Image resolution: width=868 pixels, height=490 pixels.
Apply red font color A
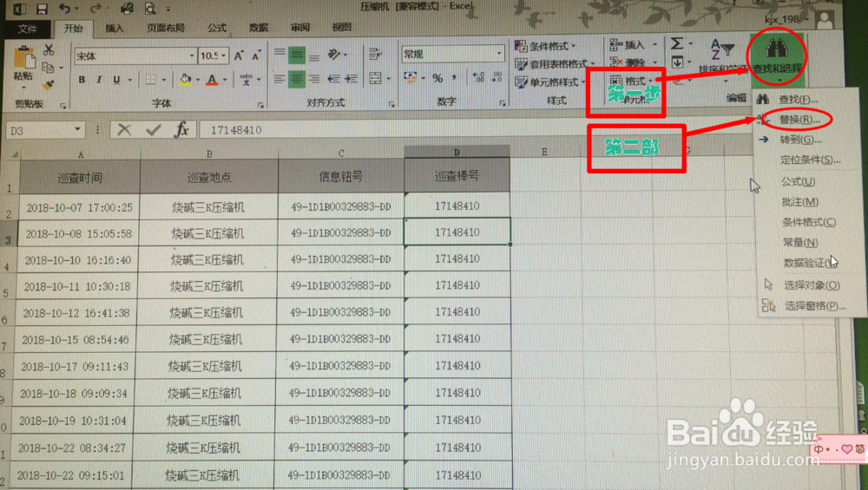212,80
